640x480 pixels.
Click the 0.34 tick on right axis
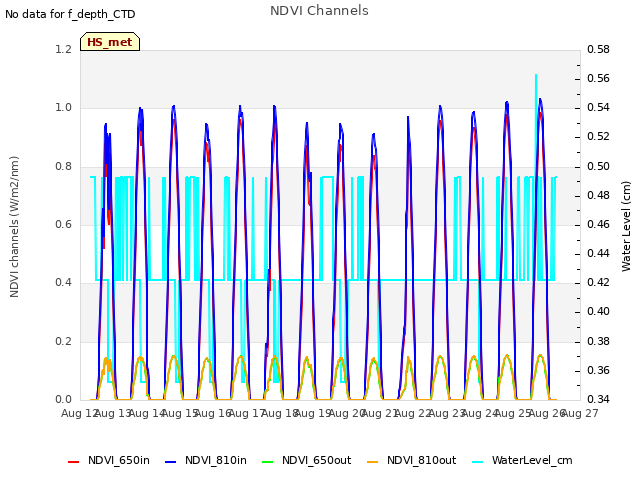[598, 399]
